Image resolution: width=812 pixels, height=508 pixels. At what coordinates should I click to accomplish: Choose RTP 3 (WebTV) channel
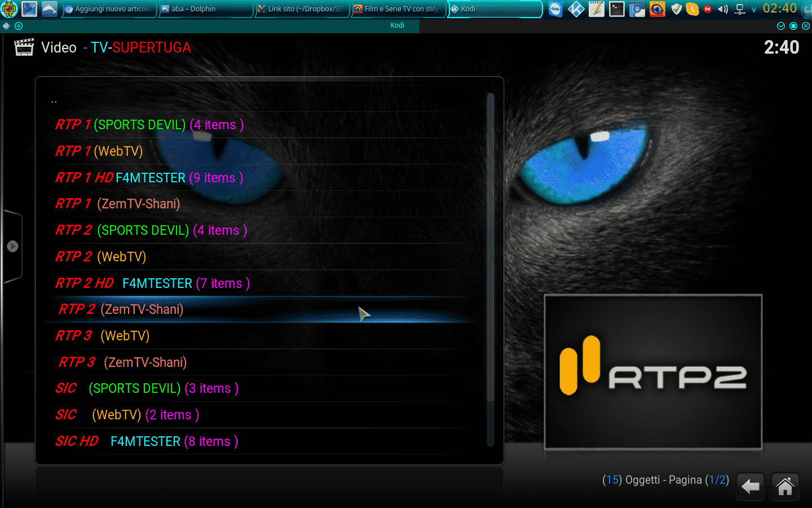point(103,336)
